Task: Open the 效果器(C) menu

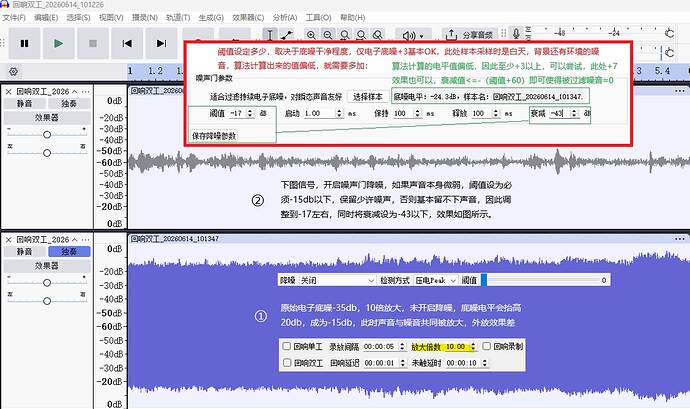Action: 248,18
